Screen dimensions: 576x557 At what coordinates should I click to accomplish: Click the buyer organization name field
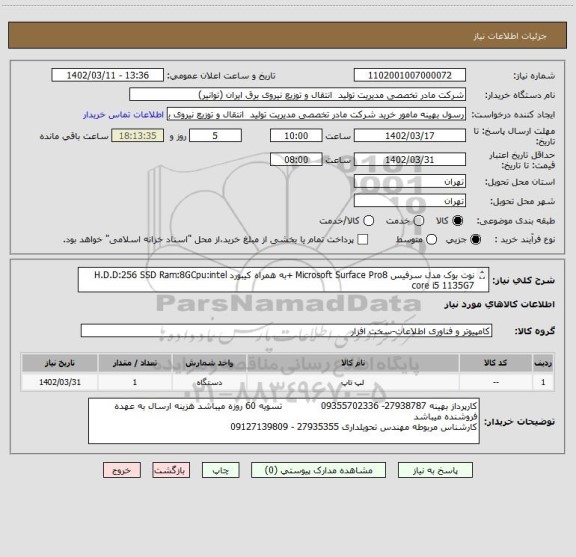(x=298, y=95)
